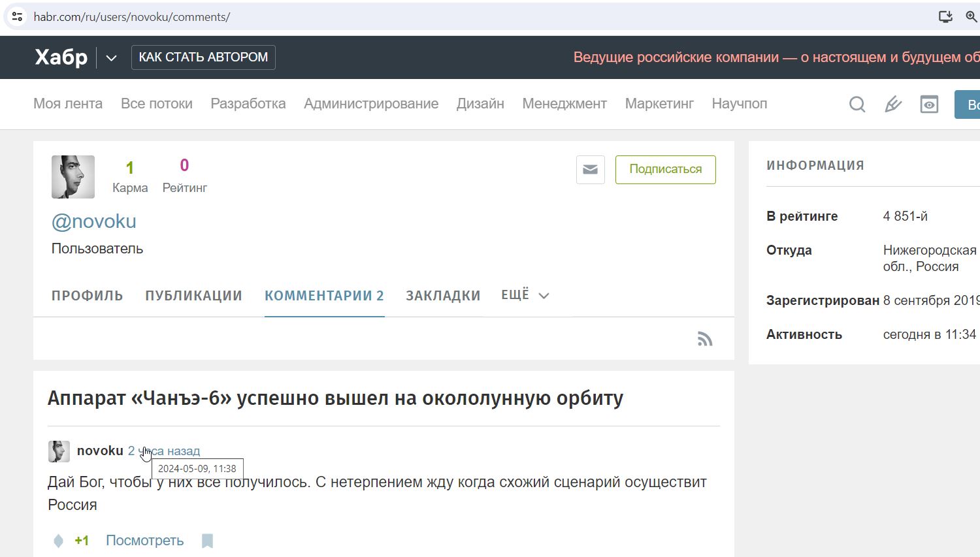This screenshot has height=557, width=980.
Task: Open site search magnifier icon
Action: point(857,104)
